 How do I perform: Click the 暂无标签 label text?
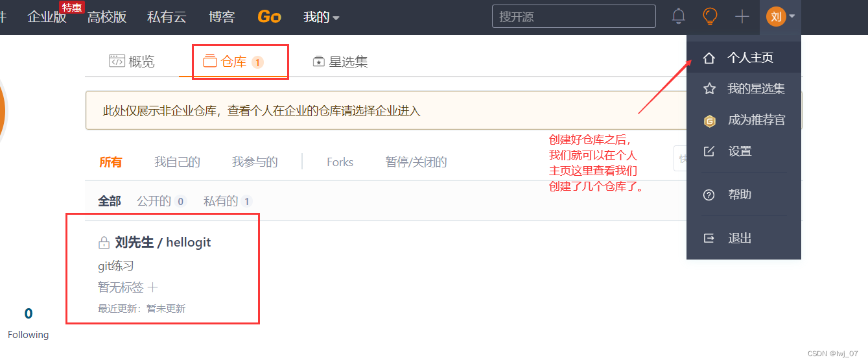[121, 287]
